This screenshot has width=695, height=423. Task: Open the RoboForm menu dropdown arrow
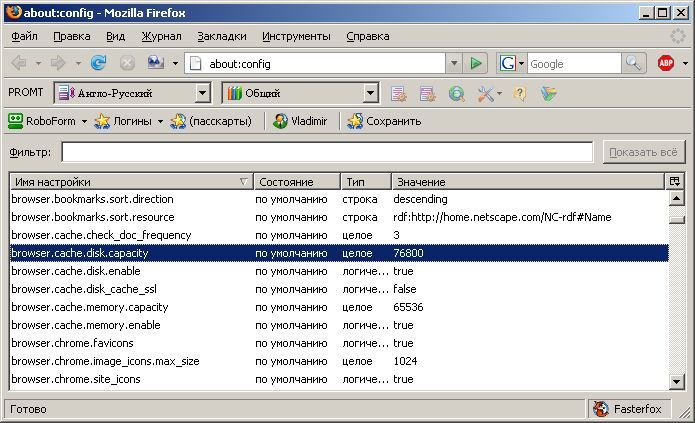coord(84,121)
